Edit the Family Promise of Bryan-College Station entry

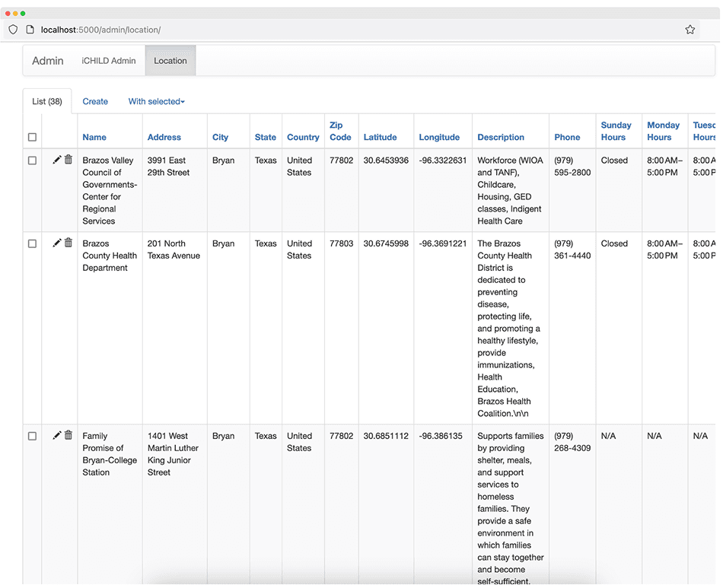coord(56,434)
